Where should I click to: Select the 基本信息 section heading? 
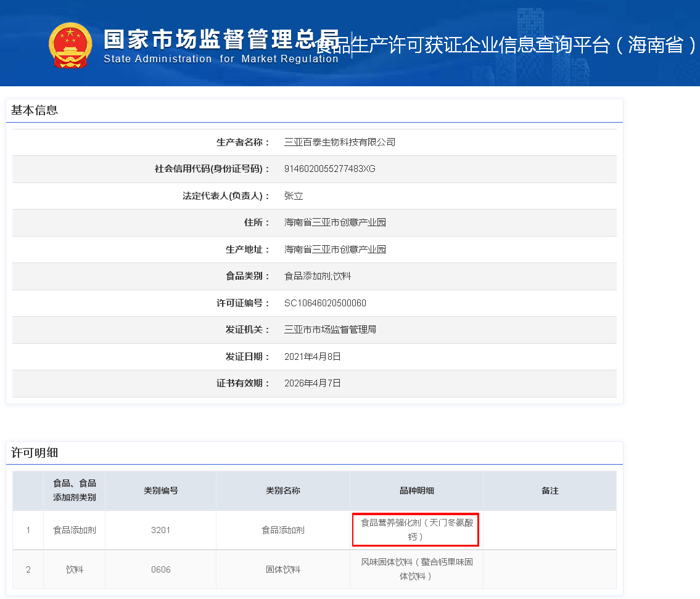click(35, 110)
